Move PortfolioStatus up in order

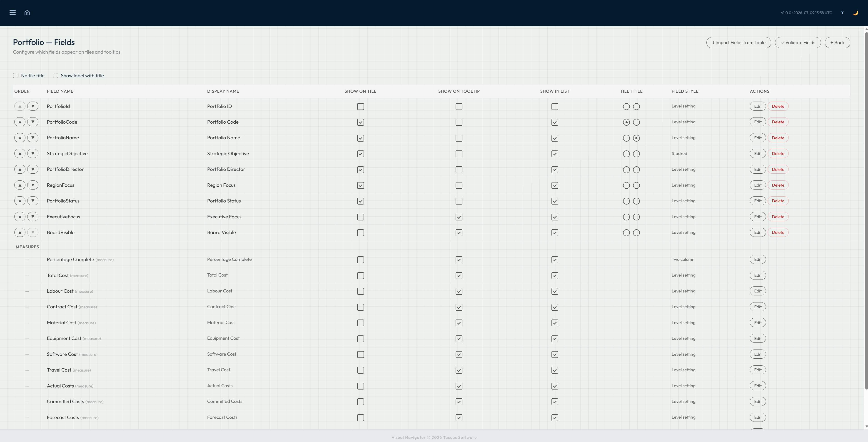click(20, 201)
